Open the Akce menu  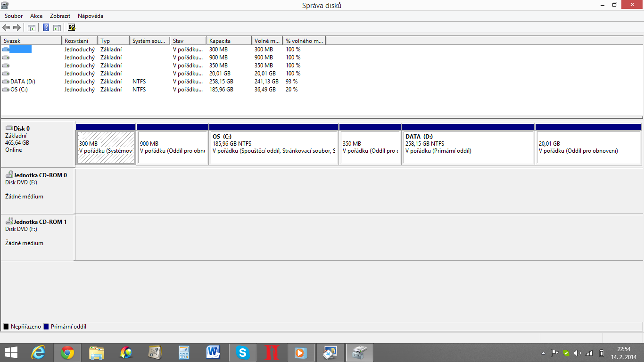click(x=36, y=16)
